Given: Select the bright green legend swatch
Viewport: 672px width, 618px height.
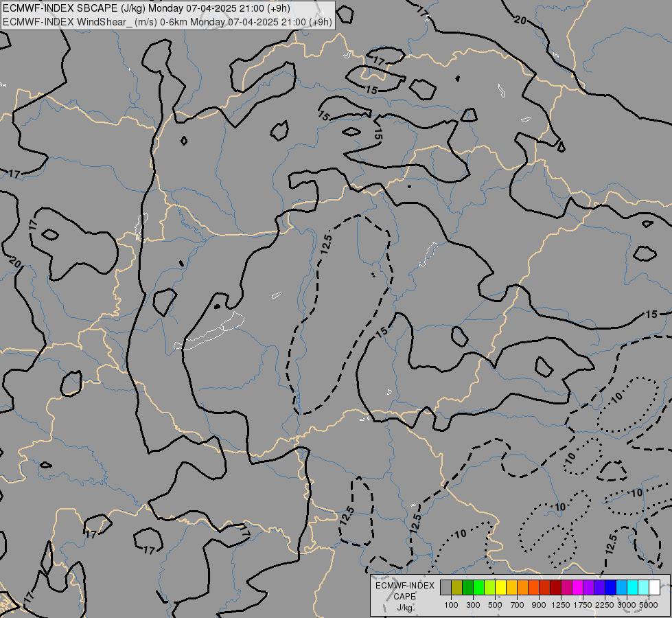Looking at the screenshot, I should pyautogui.click(x=478, y=587).
